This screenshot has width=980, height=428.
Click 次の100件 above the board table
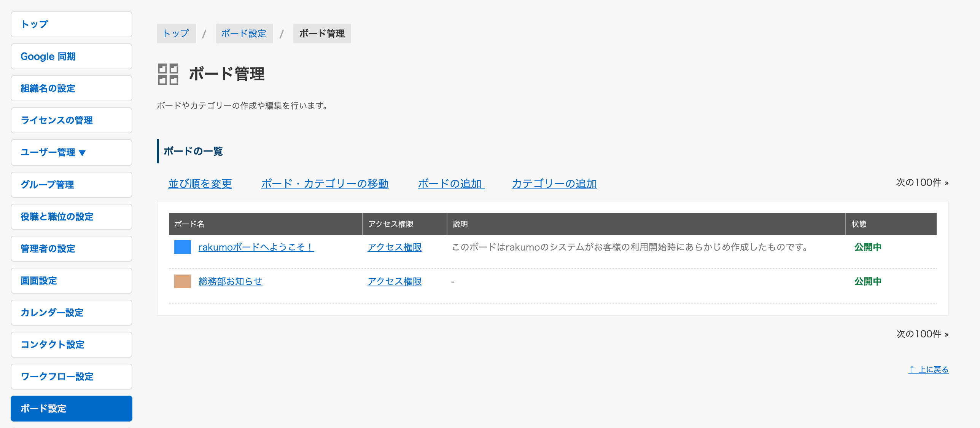click(922, 182)
